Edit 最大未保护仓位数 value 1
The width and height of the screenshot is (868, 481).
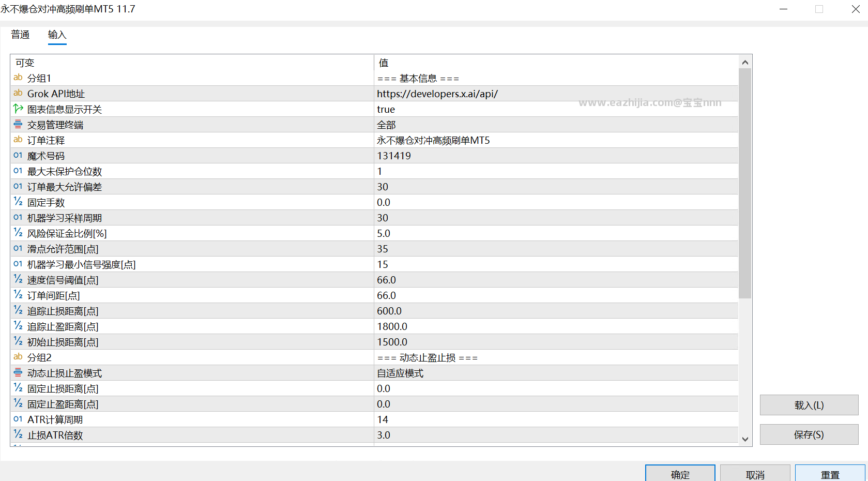(556, 171)
